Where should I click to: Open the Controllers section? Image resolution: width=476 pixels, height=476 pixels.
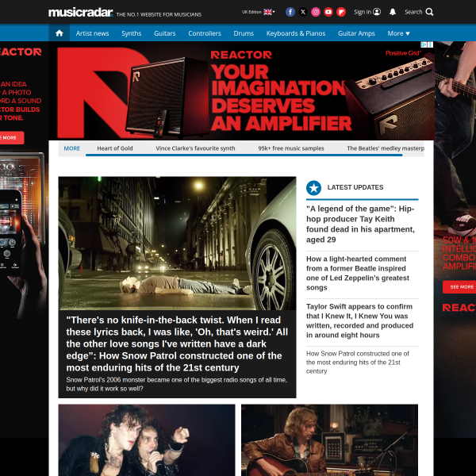coord(205,33)
